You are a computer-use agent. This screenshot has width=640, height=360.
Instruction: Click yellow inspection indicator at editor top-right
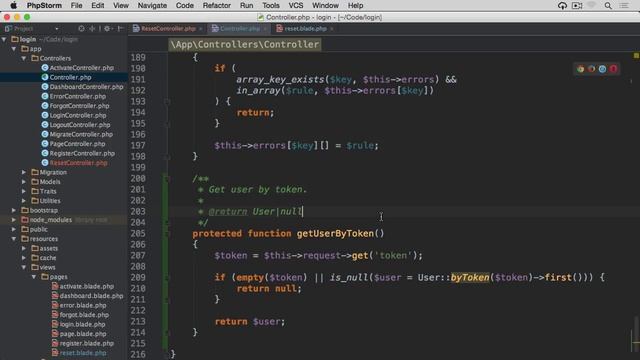click(636, 56)
